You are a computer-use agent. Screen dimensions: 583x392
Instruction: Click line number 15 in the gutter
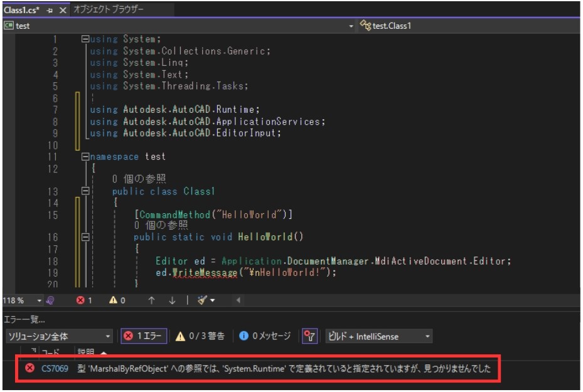[53, 215]
